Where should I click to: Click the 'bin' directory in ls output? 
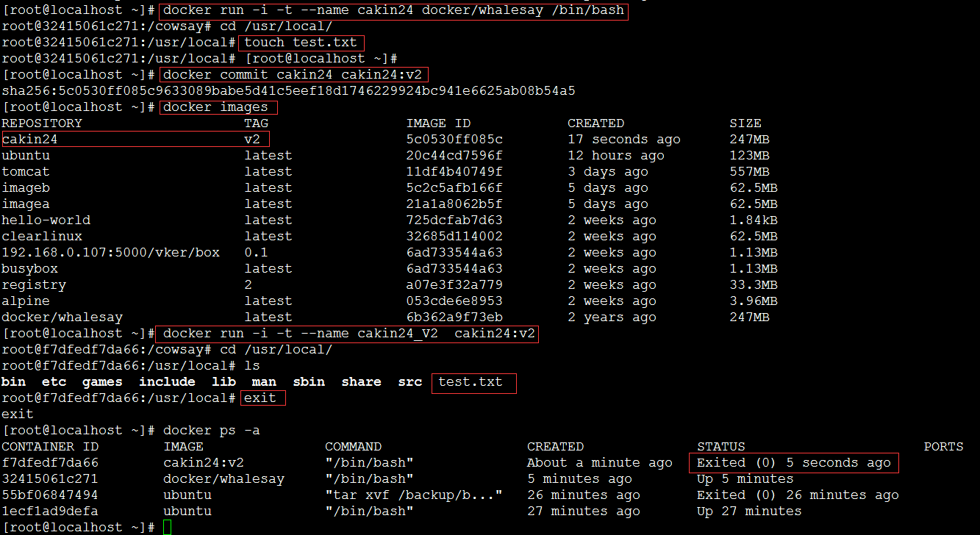point(13,382)
